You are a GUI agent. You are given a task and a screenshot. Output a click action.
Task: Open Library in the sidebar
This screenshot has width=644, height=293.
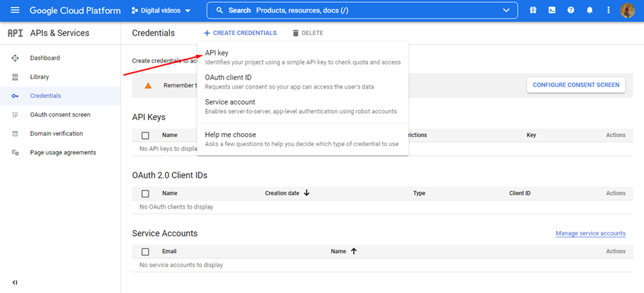coord(40,77)
